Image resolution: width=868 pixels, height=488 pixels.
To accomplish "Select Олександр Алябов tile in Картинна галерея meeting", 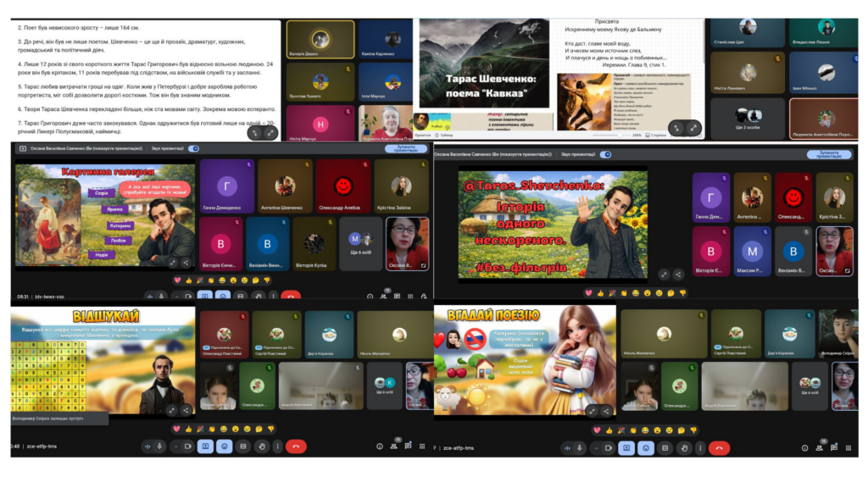I will click(x=342, y=186).
